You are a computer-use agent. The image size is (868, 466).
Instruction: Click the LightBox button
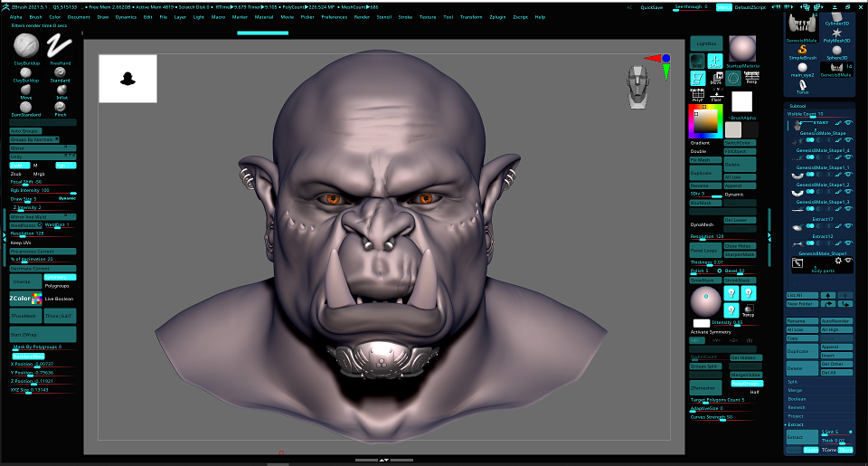[706, 43]
